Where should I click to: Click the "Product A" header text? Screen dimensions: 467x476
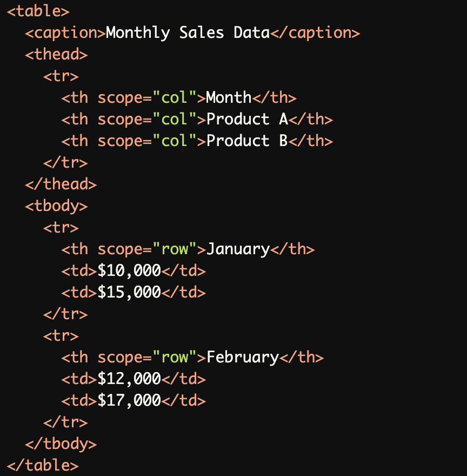point(247,119)
